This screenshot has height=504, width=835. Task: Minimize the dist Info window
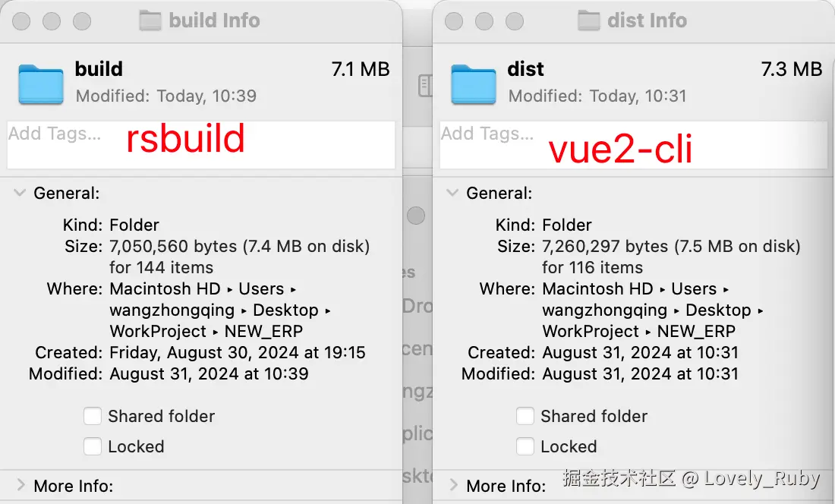(x=484, y=21)
